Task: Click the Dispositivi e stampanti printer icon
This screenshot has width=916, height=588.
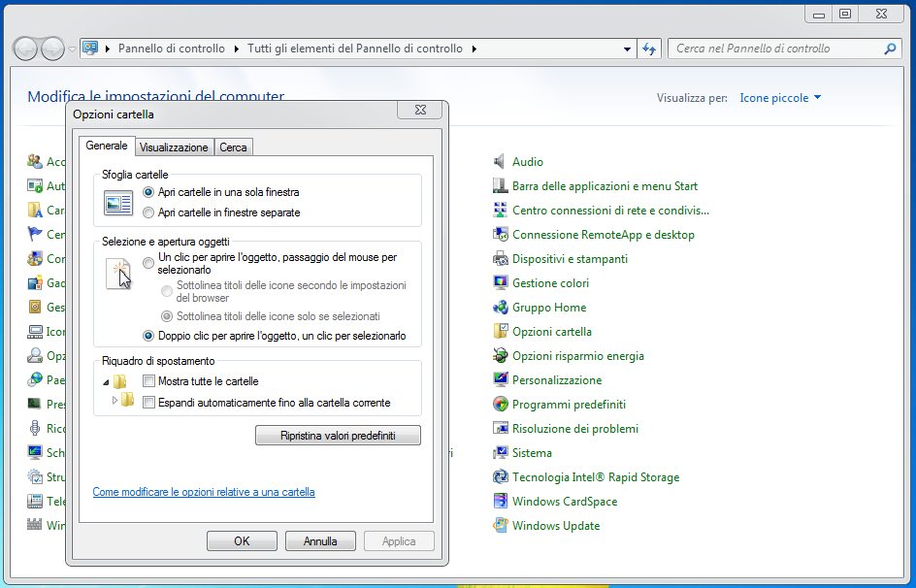Action: [x=500, y=259]
